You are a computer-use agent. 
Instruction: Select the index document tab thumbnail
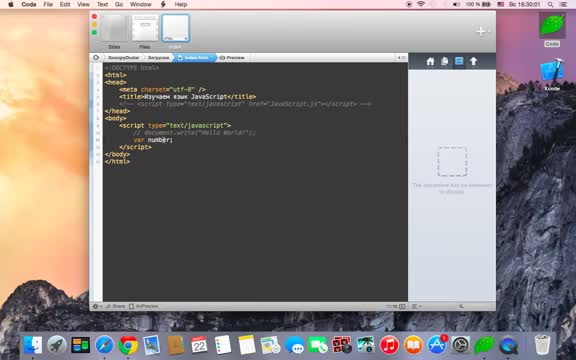click(x=175, y=28)
